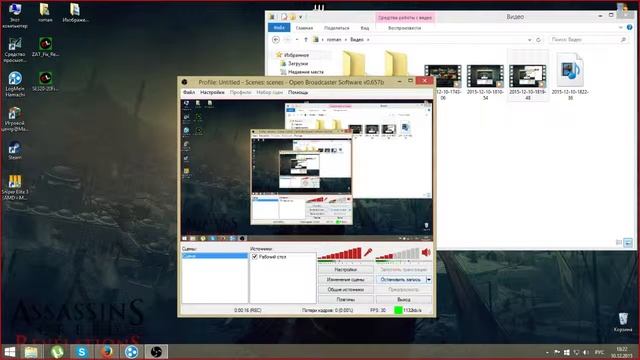Viewport: 640px width, 360px height.
Task: Adjust the microphone volume meter
Action: coord(340,253)
